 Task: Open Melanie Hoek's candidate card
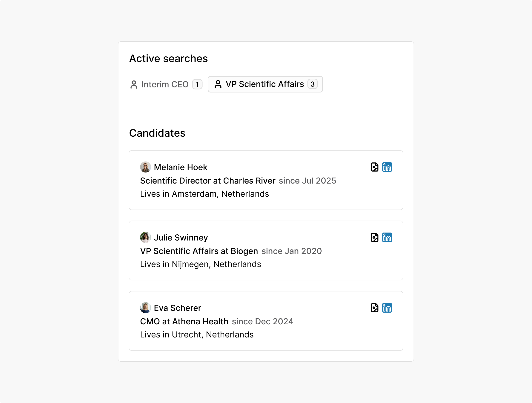pyautogui.click(x=265, y=180)
